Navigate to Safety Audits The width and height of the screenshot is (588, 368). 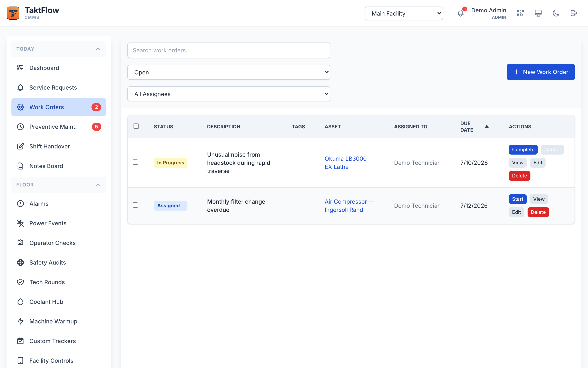(59, 262)
